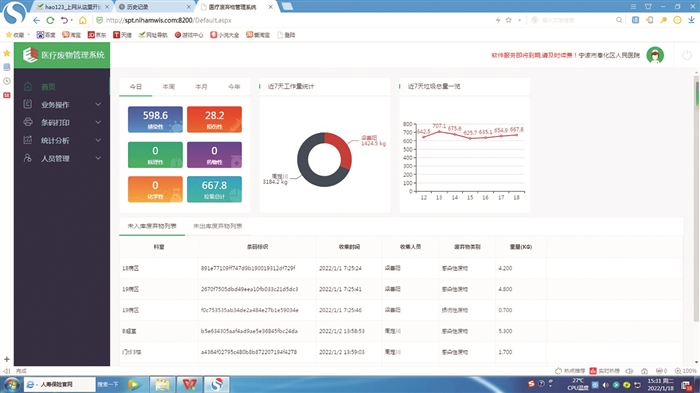Image resolution: width=700 pixels, height=393 pixels.
Task: Open a new browser tab
Action: tap(287, 6)
